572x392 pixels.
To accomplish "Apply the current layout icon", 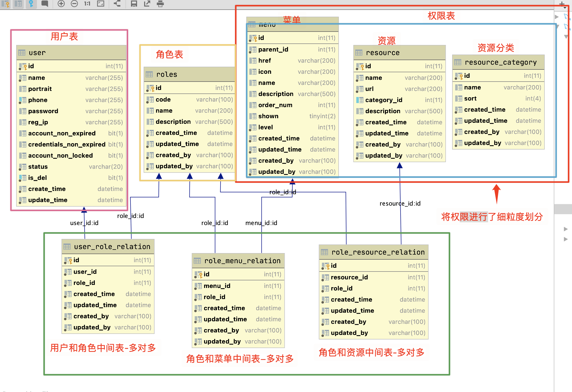I will [117, 4].
